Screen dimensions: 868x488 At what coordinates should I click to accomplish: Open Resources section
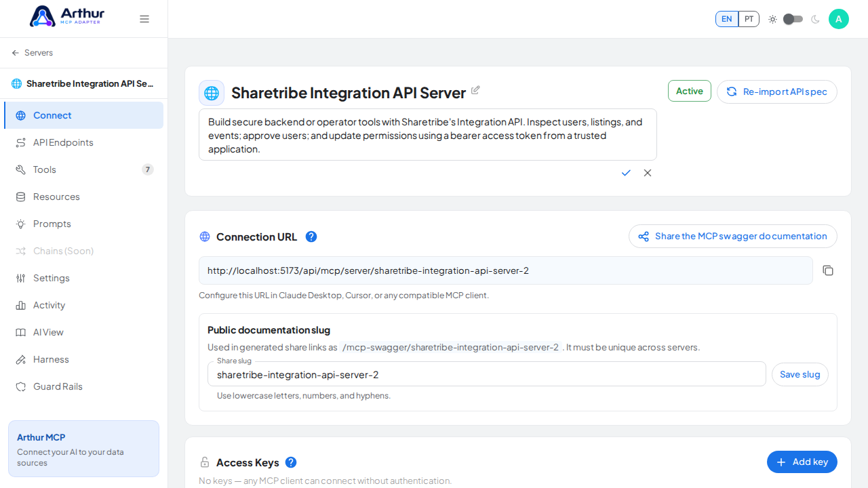pyautogui.click(x=83, y=197)
